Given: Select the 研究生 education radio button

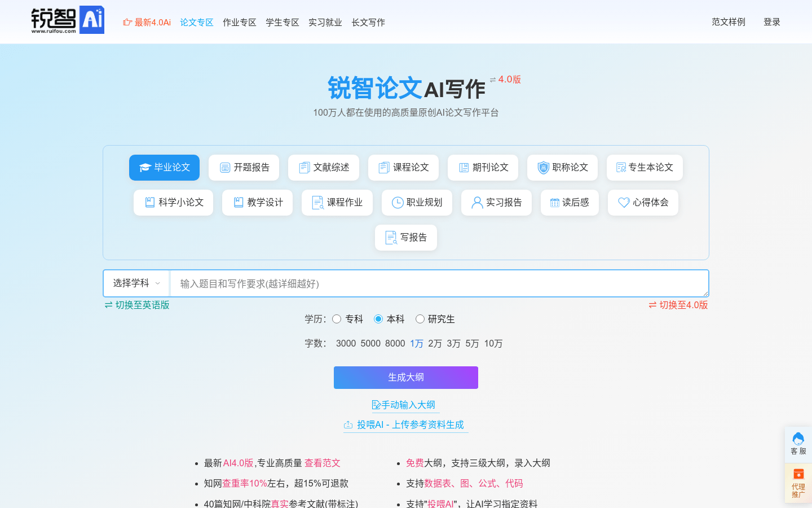Looking at the screenshot, I should 420,319.
